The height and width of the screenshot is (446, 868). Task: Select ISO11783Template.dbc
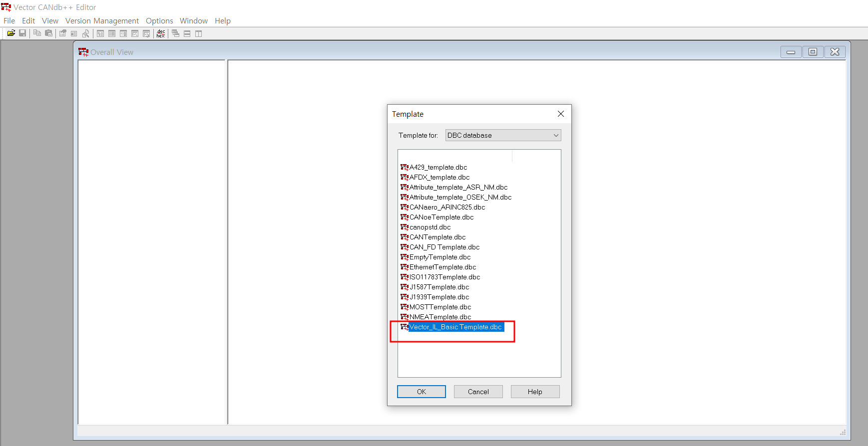pos(444,277)
